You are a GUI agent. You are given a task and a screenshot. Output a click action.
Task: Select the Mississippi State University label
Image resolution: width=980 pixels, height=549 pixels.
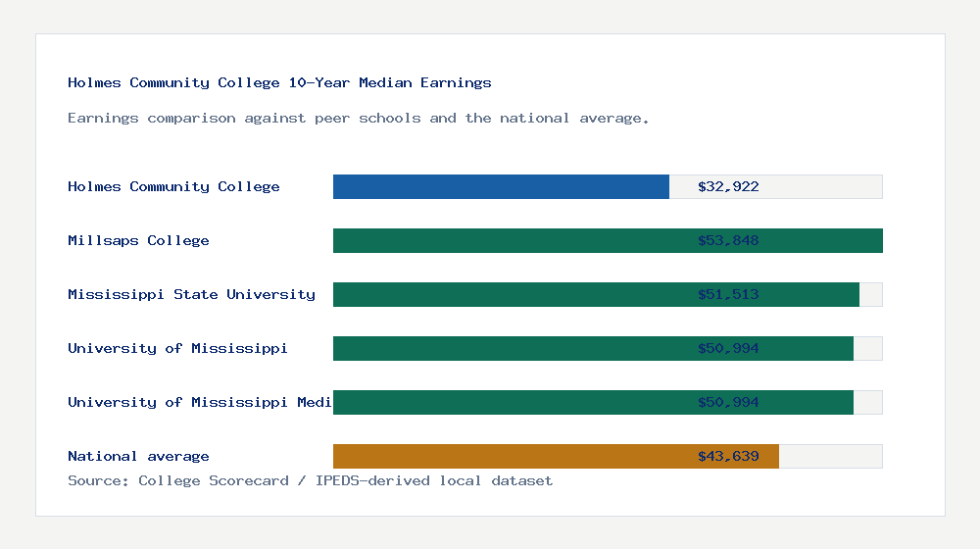click(x=191, y=294)
